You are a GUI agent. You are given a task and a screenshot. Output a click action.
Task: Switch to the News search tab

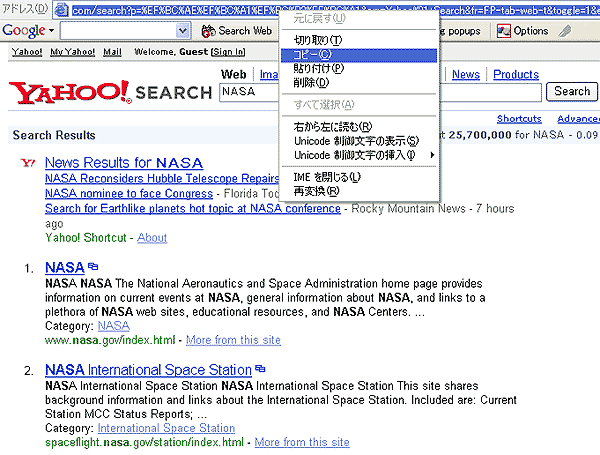coord(466,74)
